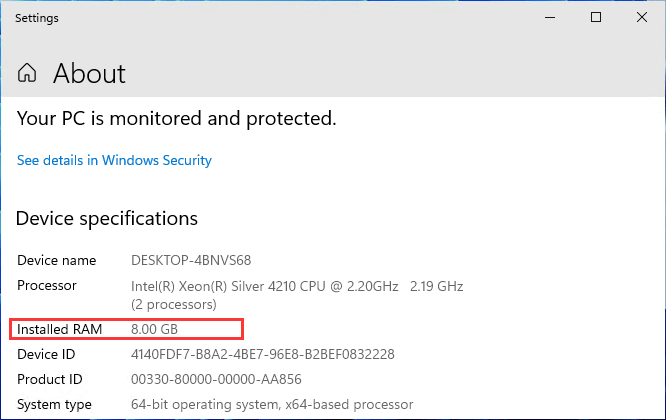
Task: Click the Device ID value starting 4140FDF7
Action: click(263, 354)
